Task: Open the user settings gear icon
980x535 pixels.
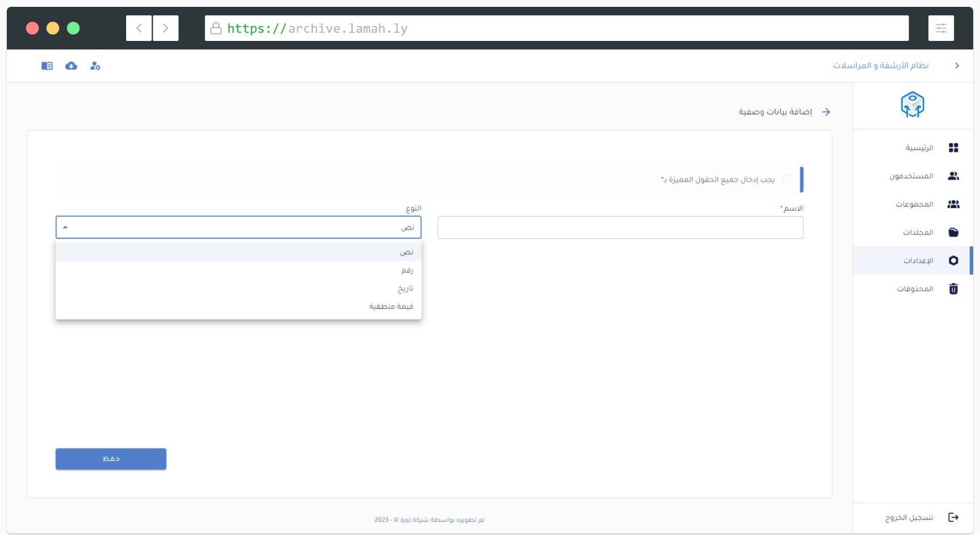Action: tap(95, 66)
